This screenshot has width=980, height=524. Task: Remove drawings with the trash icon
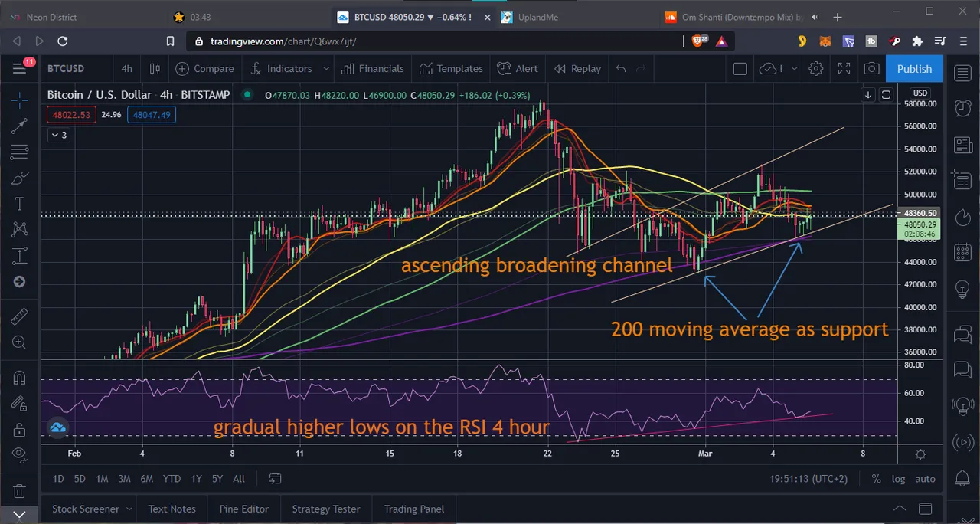[x=20, y=490]
